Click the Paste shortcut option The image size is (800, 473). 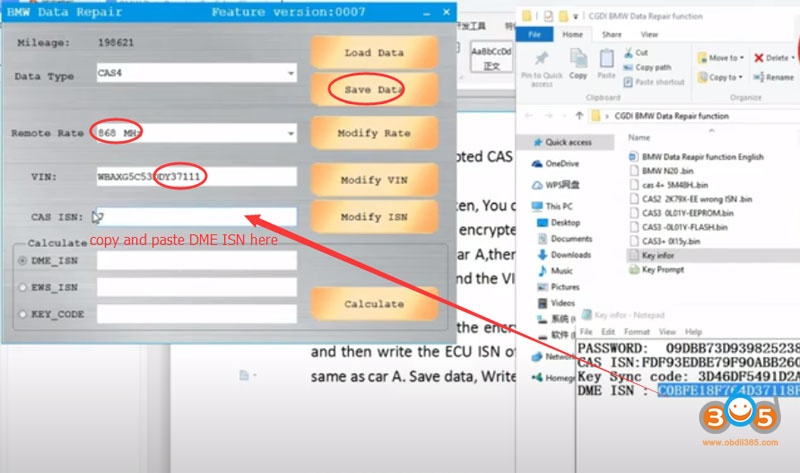pos(654,82)
